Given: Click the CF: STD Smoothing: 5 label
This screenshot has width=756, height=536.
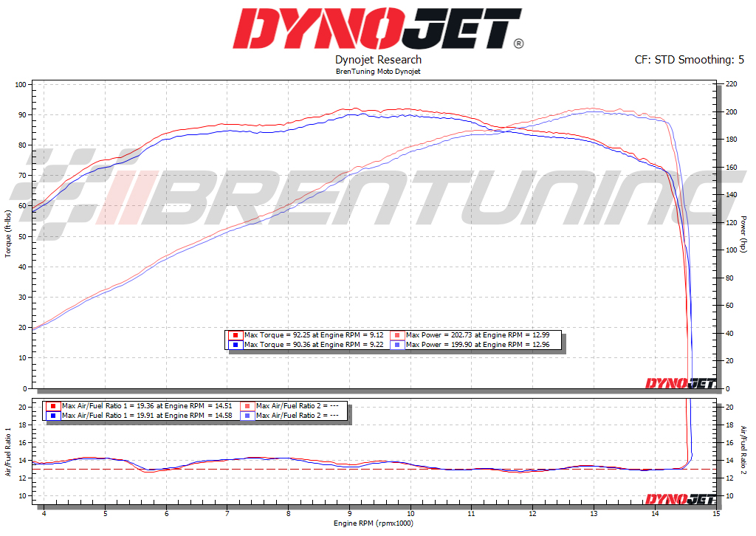Looking at the screenshot, I should coord(689,60).
